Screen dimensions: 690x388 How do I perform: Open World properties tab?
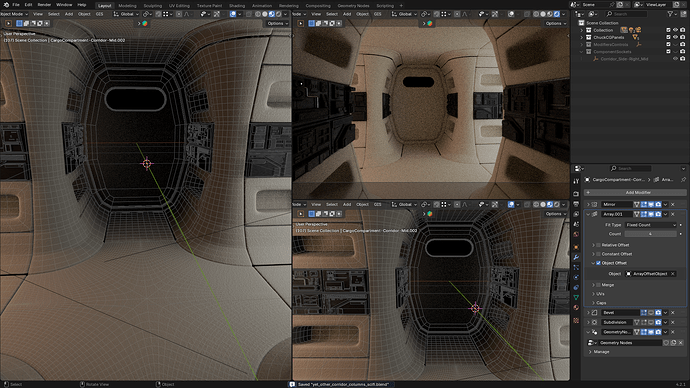pyautogui.click(x=576, y=234)
